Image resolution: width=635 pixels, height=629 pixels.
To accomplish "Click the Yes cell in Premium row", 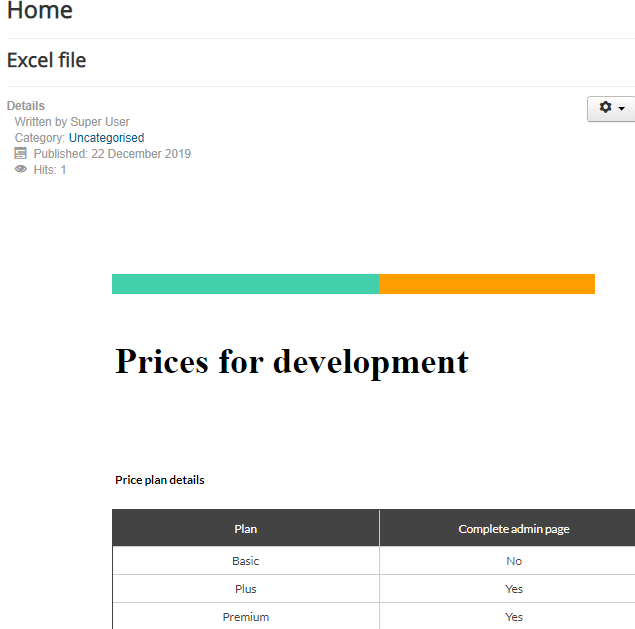I will [x=507, y=616].
